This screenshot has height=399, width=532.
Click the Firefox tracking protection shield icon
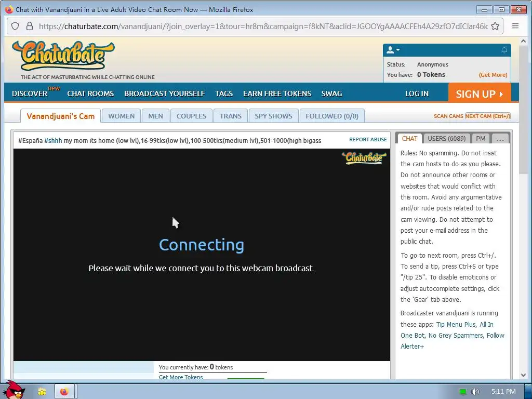pyautogui.click(x=15, y=26)
